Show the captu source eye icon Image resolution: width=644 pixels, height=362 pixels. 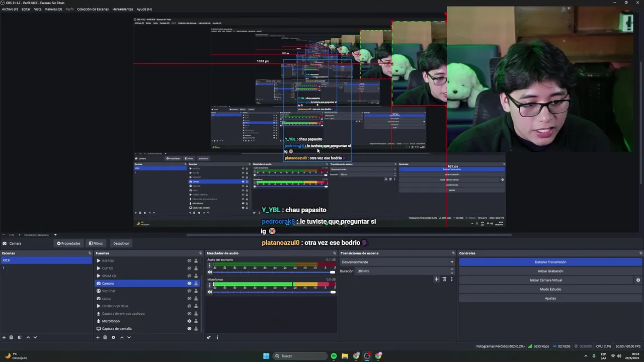pos(189,299)
